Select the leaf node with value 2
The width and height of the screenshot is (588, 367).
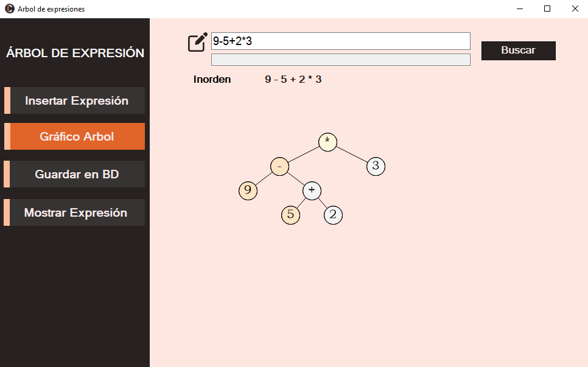point(333,214)
